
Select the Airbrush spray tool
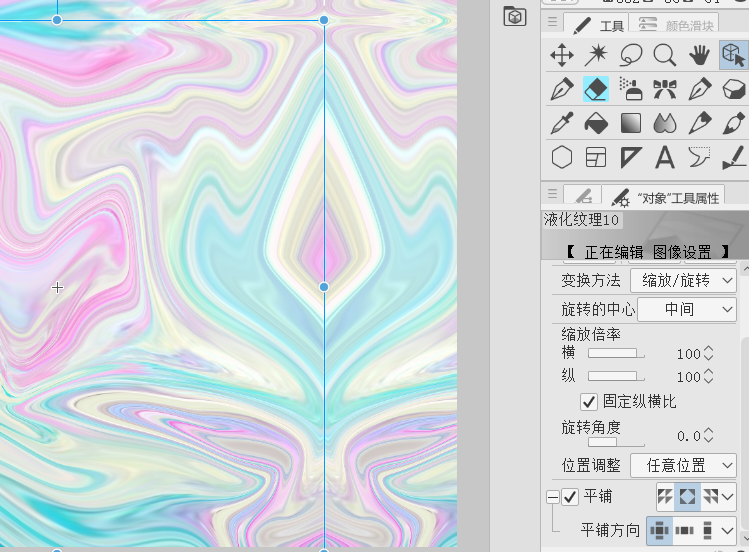[x=630, y=89]
